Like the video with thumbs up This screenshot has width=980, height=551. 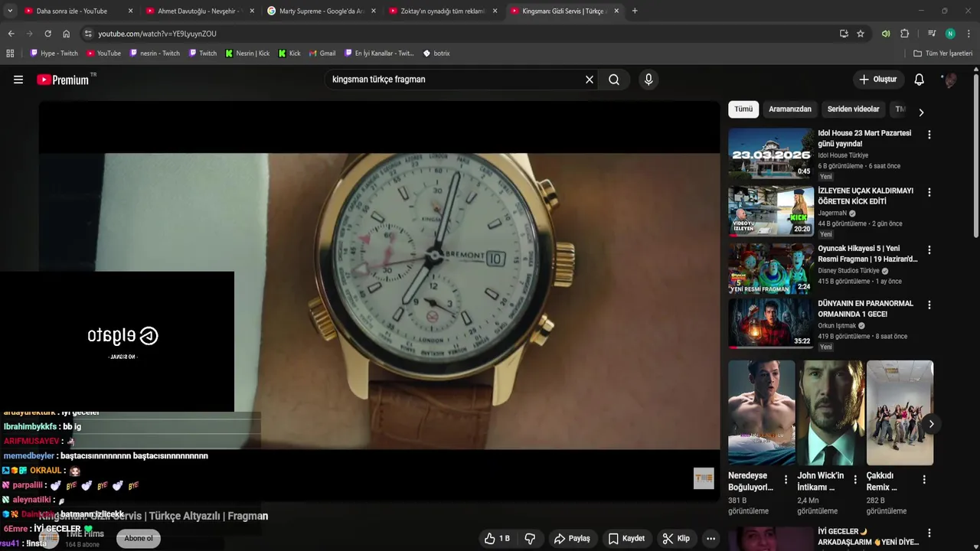(497, 539)
